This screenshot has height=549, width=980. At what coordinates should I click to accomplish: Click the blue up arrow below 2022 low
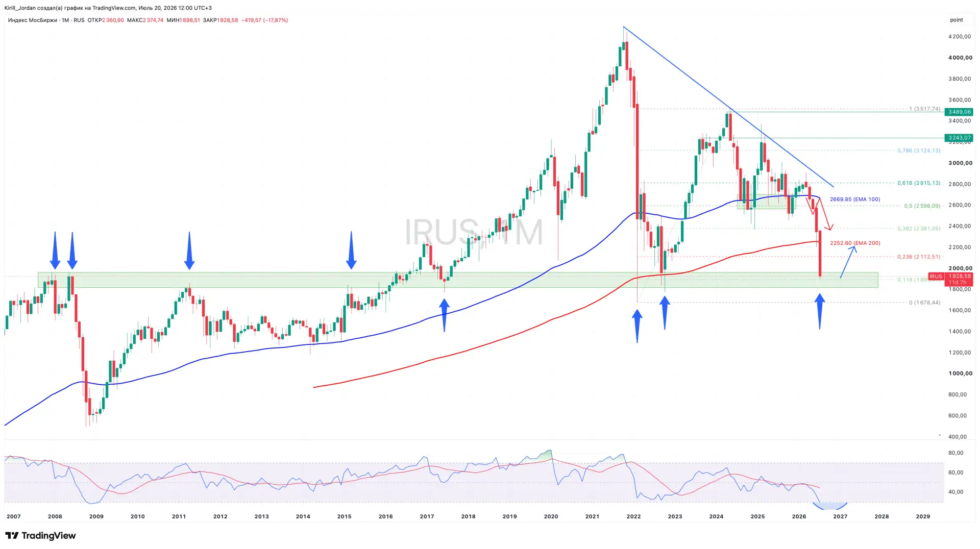point(637,327)
